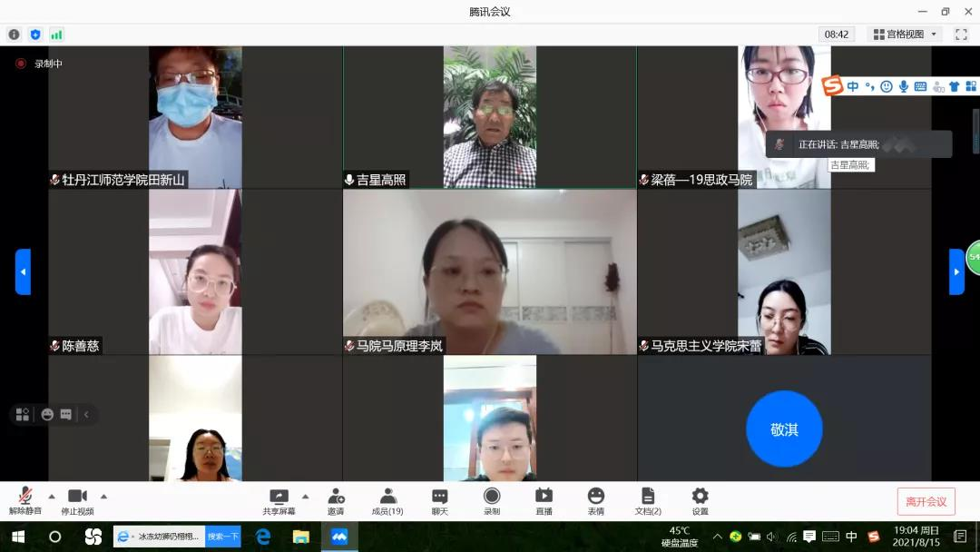Invite participants with 邀请
The image size is (980, 552).
point(336,501)
